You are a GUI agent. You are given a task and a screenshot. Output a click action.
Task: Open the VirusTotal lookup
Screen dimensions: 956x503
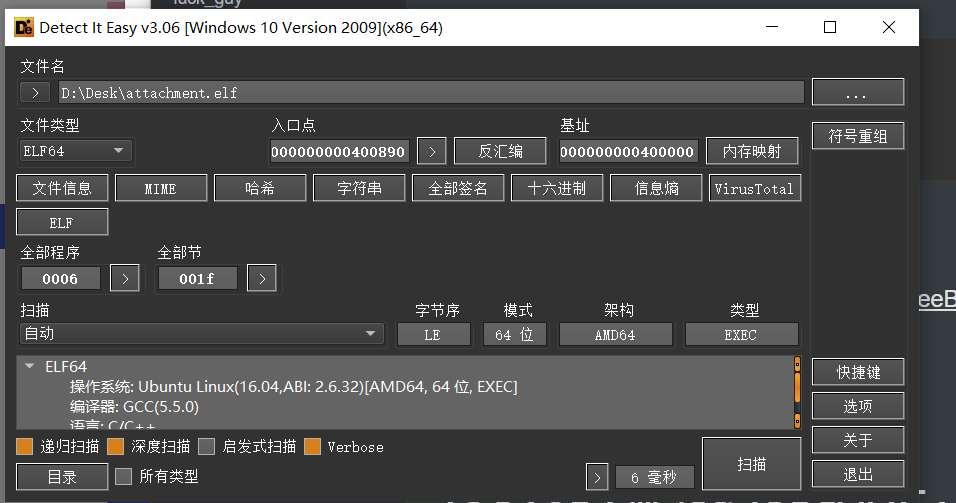tap(754, 188)
